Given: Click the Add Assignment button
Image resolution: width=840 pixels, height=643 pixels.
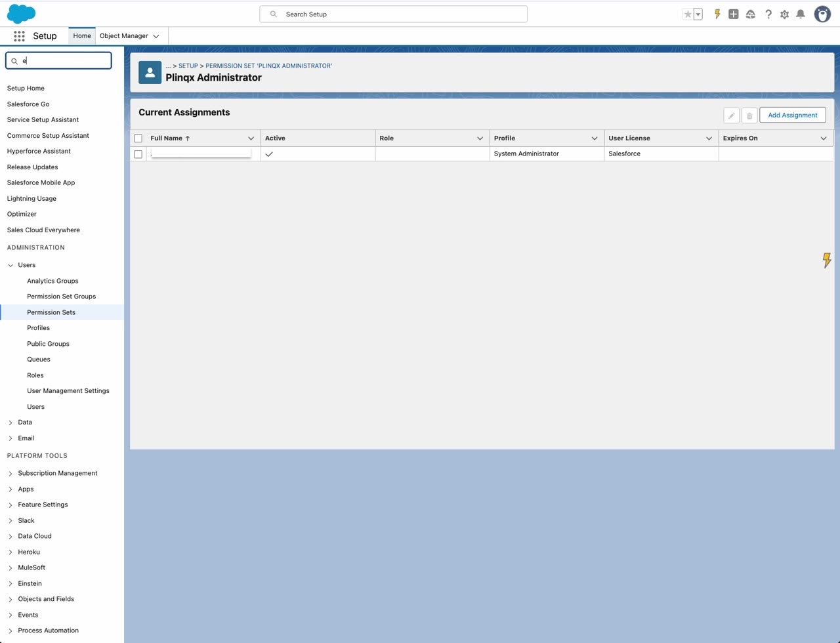Looking at the screenshot, I should (x=793, y=115).
